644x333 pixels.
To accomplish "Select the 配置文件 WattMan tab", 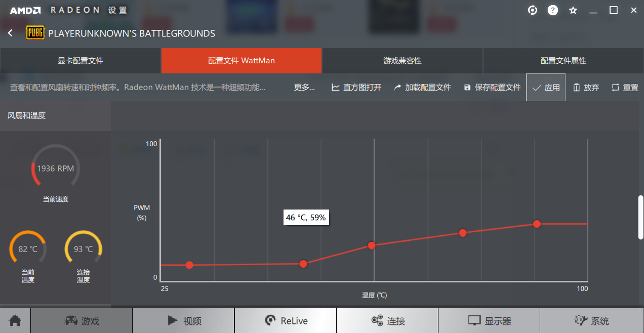I will tap(241, 61).
